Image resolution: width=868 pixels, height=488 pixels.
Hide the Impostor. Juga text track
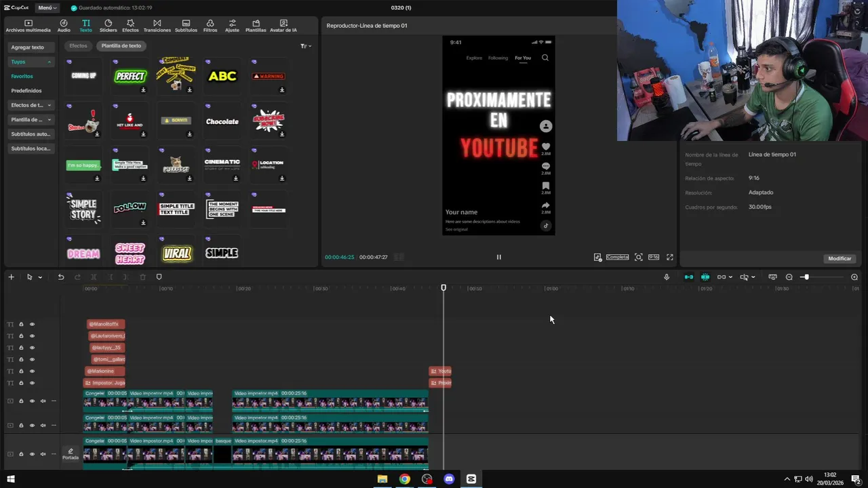click(x=32, y=383)
